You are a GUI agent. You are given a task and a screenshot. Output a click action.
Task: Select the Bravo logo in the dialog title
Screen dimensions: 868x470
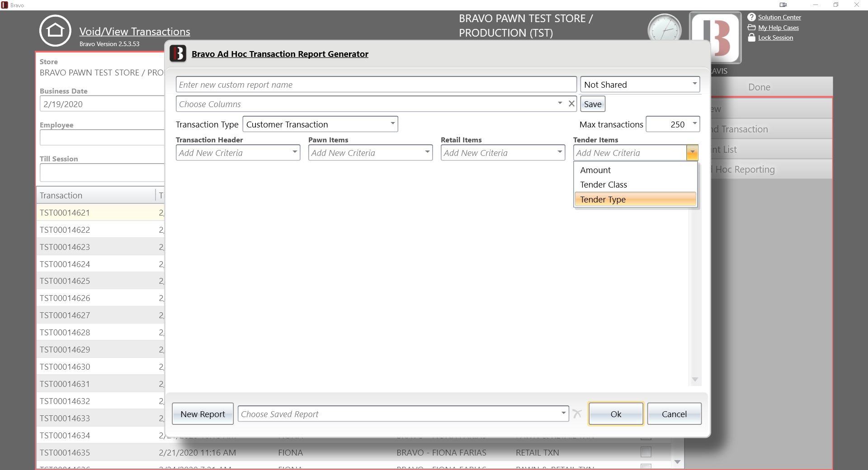(x=178, y=53)
